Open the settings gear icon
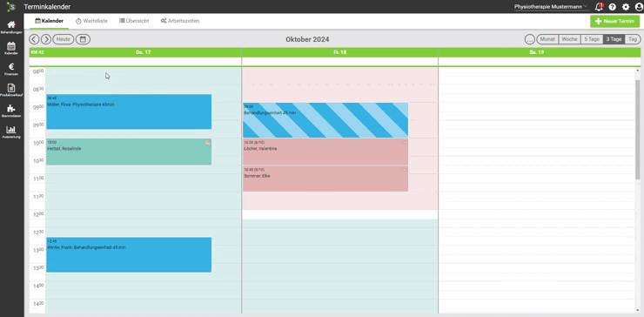 point(626,7)
